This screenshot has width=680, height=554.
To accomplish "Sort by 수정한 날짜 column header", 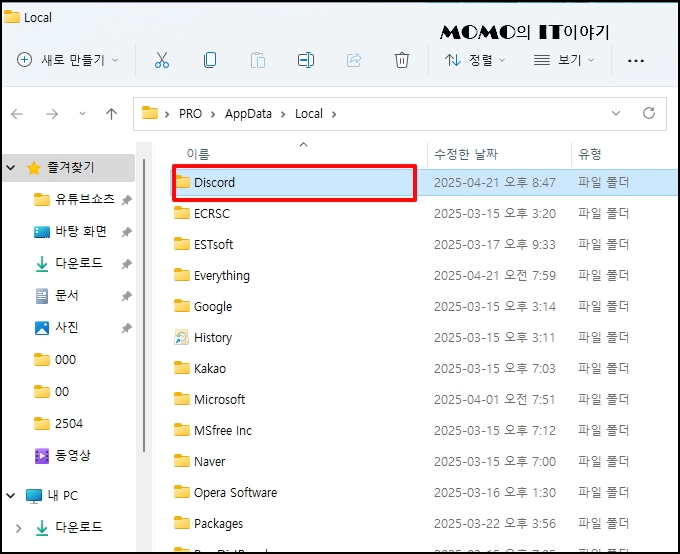I will point(466,154).
